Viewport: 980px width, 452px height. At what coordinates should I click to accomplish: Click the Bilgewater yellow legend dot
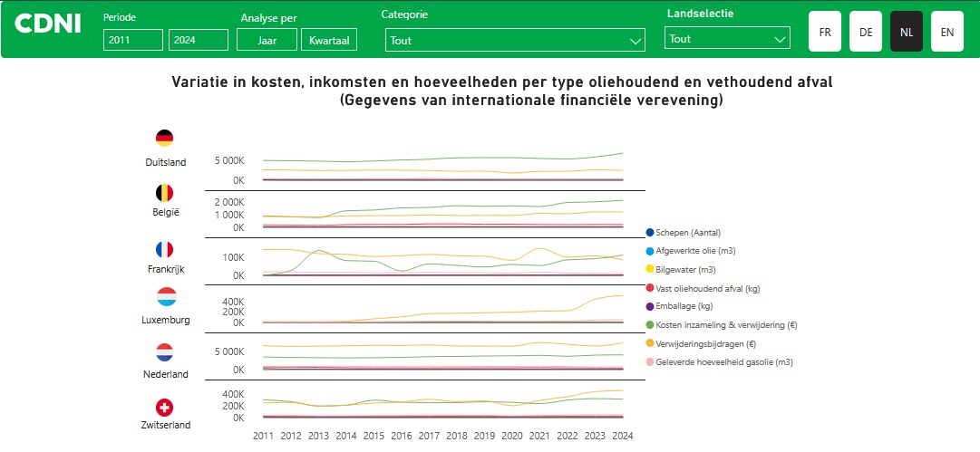coord(650,269)
